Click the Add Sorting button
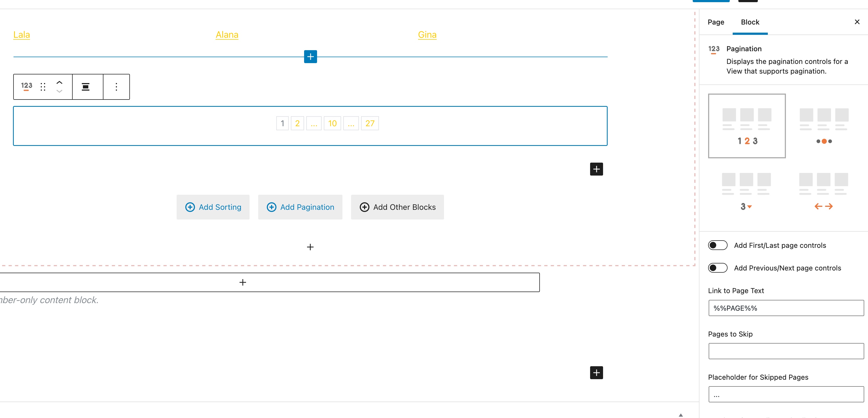Image resolution: width=868 pixels, height=418 pixels. click(x=213, y=207)
